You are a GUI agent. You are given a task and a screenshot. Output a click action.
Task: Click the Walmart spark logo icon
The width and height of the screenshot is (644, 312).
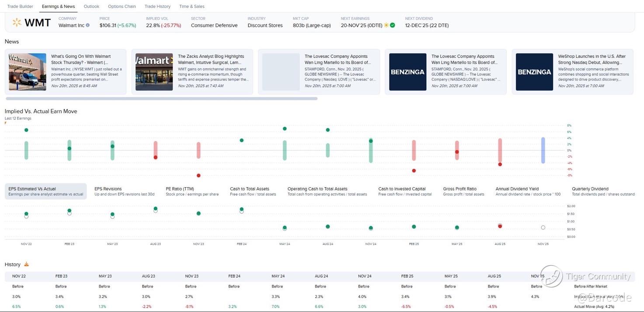[17, 22]
